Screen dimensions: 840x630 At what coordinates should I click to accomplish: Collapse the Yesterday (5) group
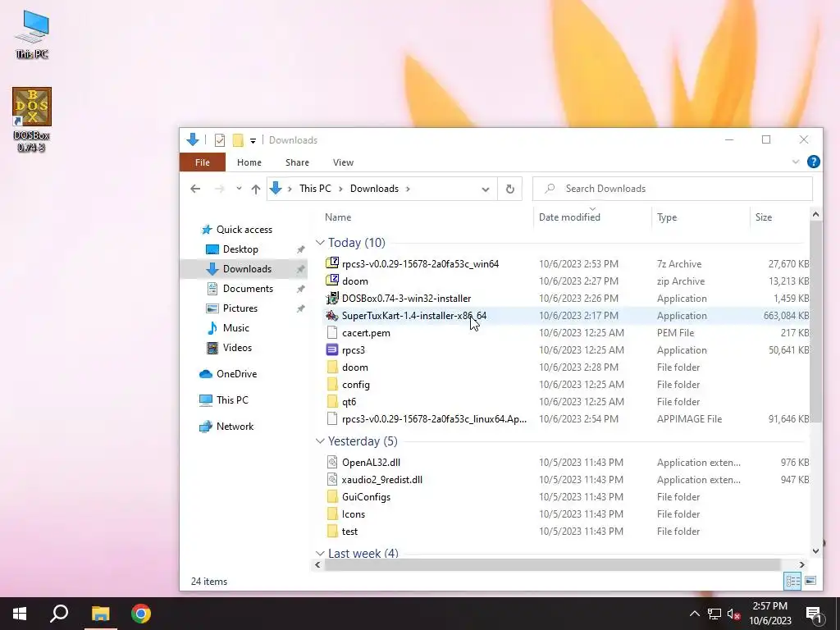[x=320, y=441]
